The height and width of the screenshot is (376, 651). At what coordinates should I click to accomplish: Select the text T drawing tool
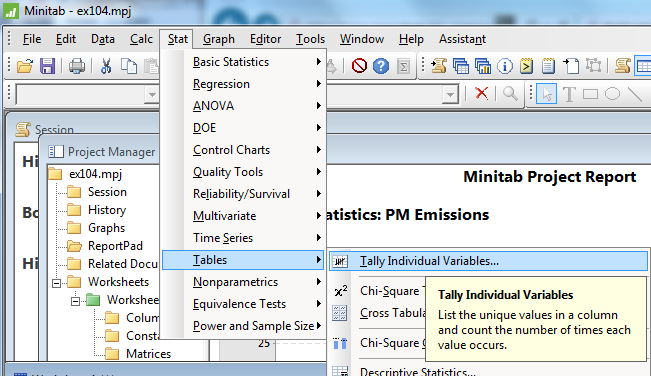coord(569,94)
